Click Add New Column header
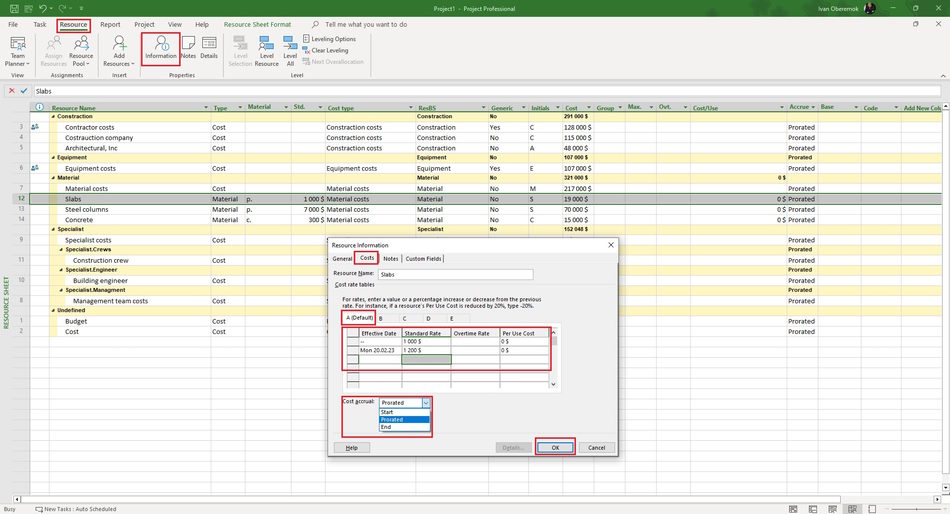The image size is (950, 514). (x=922, y=108)
